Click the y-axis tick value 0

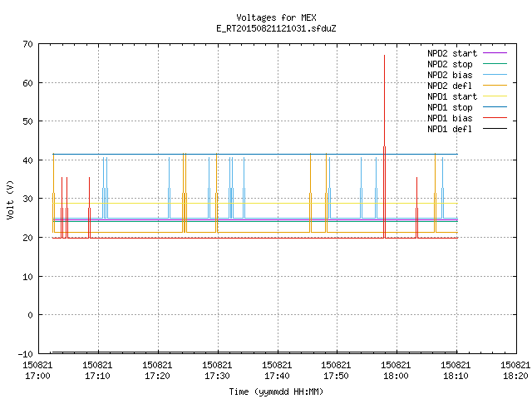[x=31, y=315]
